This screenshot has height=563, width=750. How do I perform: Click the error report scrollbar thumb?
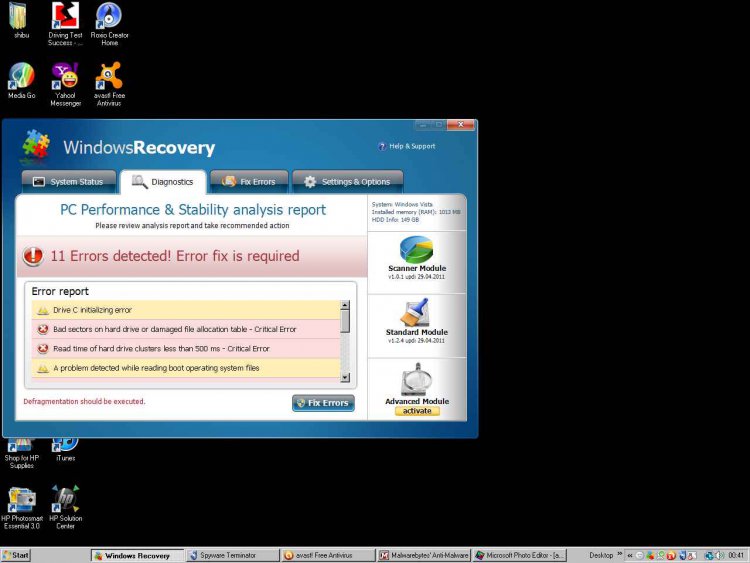pyautogui.click(x=345, y=320)
